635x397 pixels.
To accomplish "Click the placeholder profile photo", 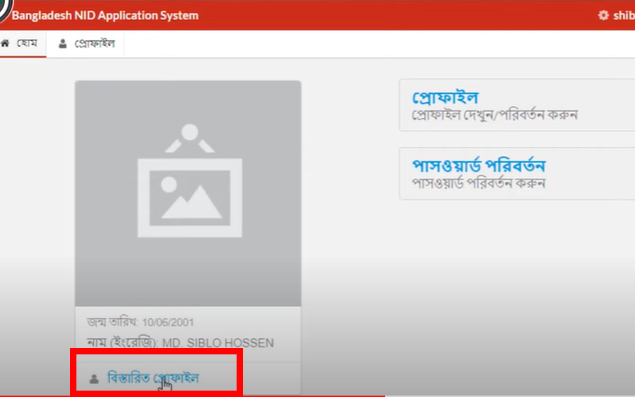I will pos(188,193).
